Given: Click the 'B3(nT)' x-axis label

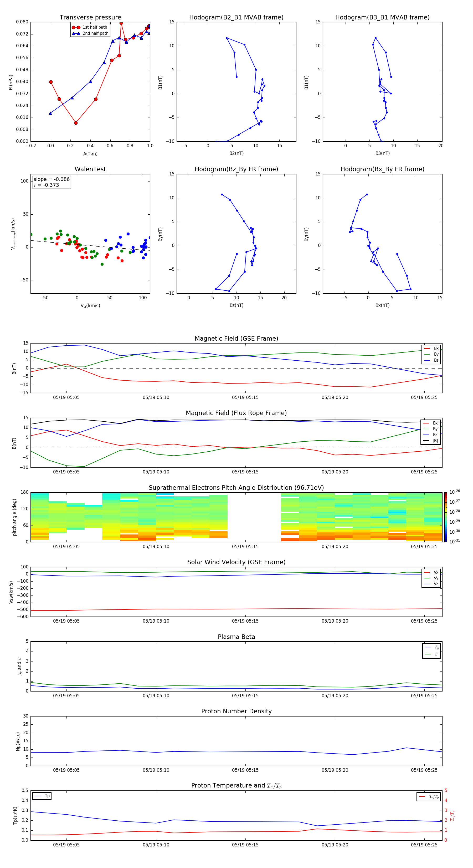Looking at the screenshot, I should point(382,153).
